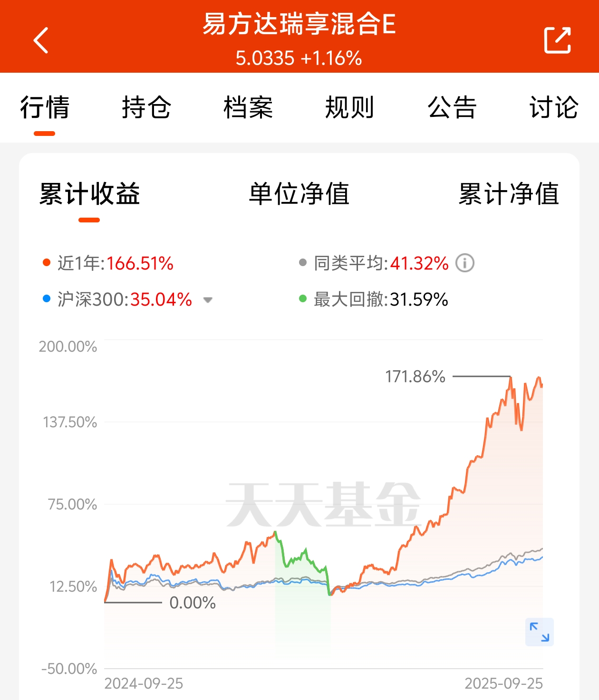Tap the blue 沪深300 legend dot

click(47, 298)
